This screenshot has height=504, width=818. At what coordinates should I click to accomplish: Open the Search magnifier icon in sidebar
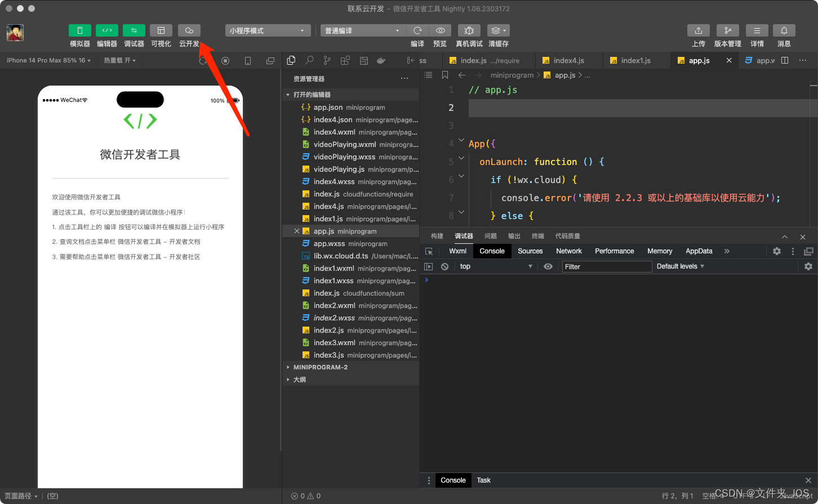[309, 60]
